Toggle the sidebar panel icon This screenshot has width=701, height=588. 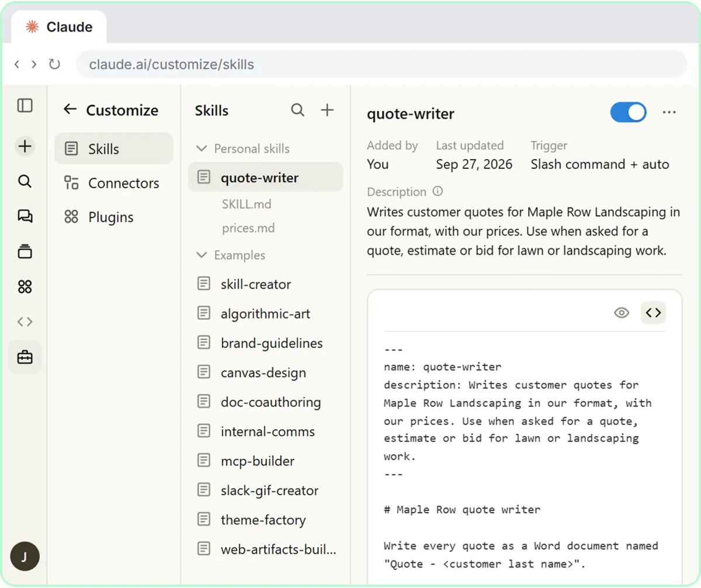[25, 106]
